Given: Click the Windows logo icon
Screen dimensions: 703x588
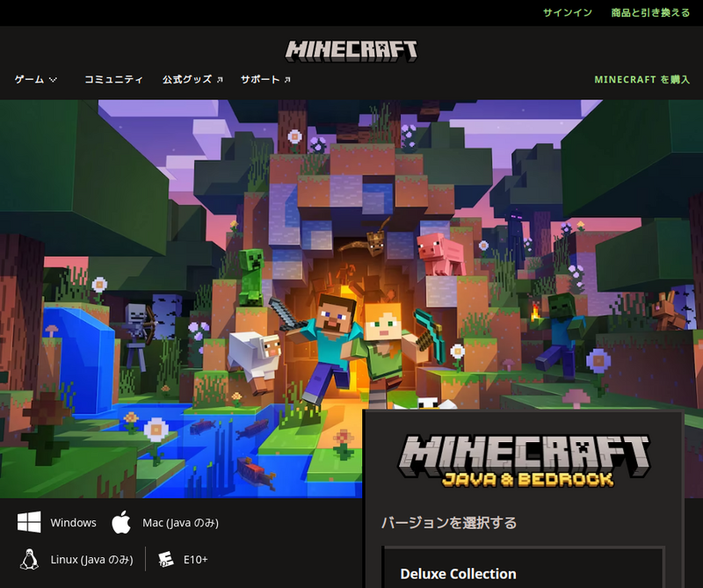Looking at the screenshot, I should [x=29, y=522].
